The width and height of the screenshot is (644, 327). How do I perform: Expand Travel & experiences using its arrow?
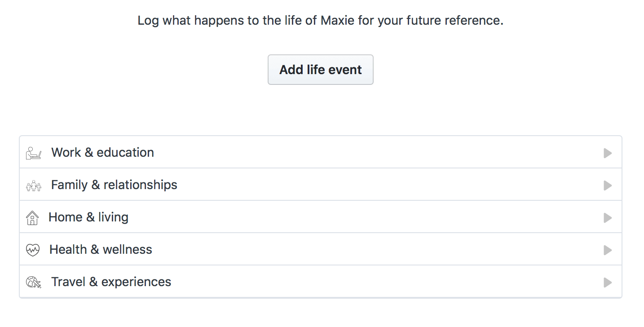point(608,283)
